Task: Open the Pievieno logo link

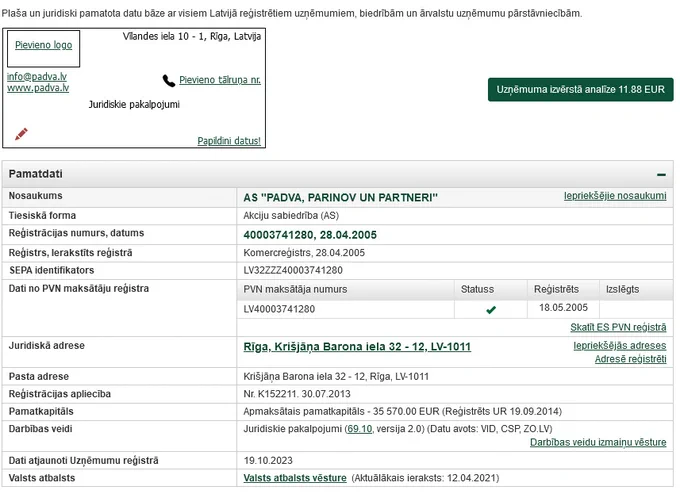Action: tap(44, 45)
